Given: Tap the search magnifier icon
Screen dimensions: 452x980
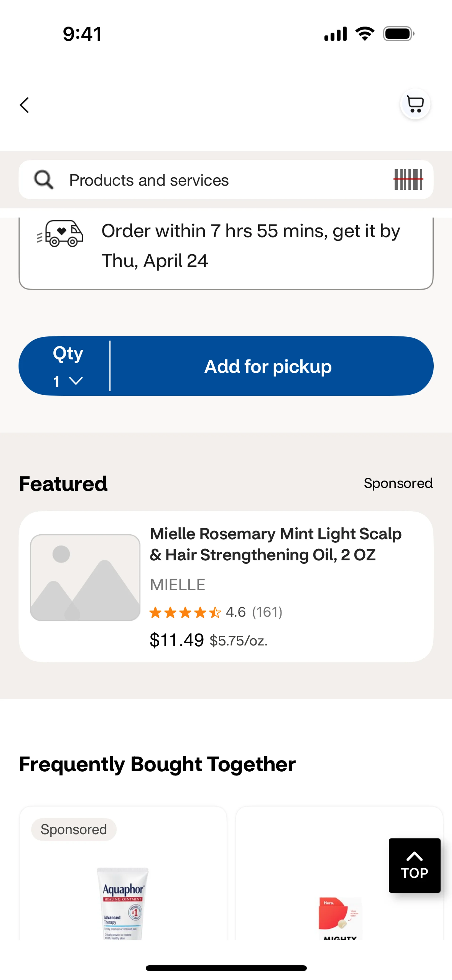Looking at the screenshot, I should point(43,180).
